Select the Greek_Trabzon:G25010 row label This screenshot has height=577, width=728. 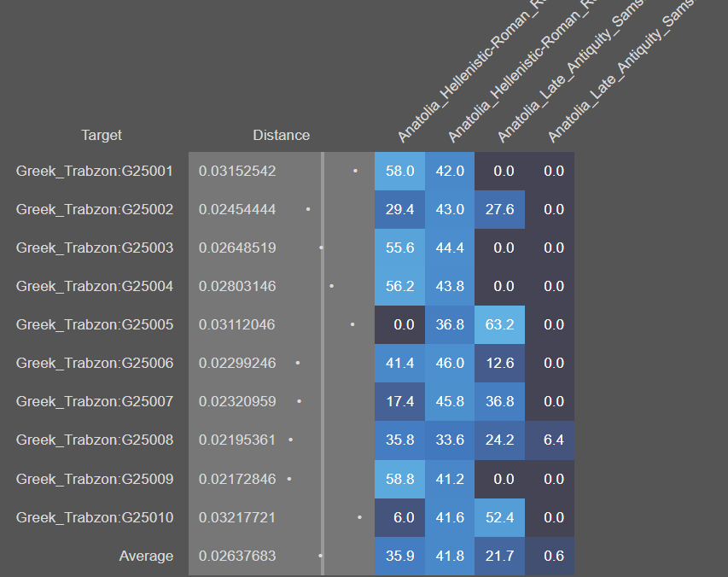click(95, 517)
